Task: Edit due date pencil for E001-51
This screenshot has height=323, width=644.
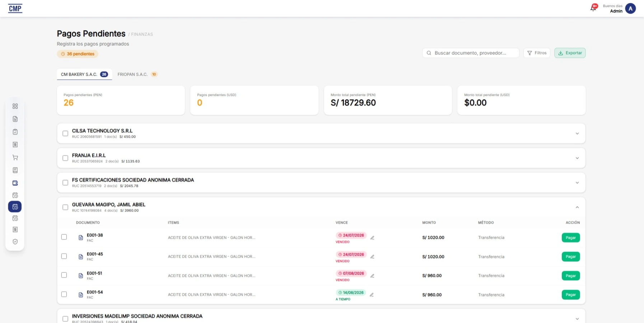Action: click(372, 276)
